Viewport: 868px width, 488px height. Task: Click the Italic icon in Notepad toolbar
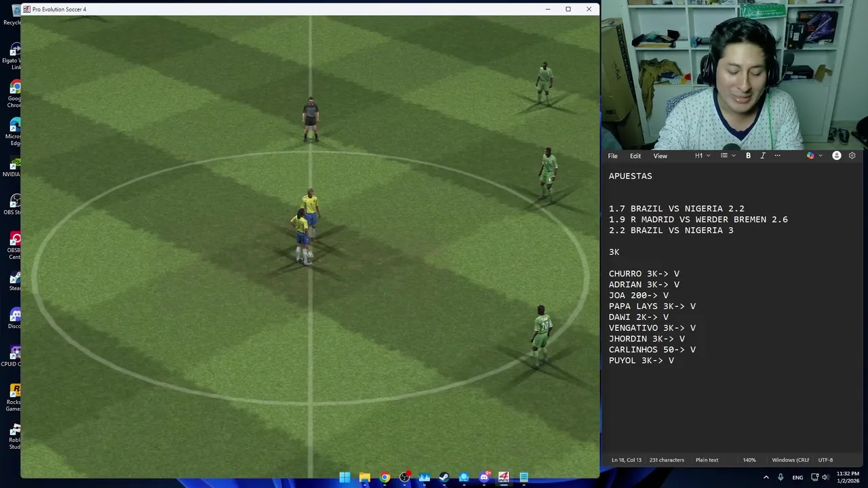[763, 156]
